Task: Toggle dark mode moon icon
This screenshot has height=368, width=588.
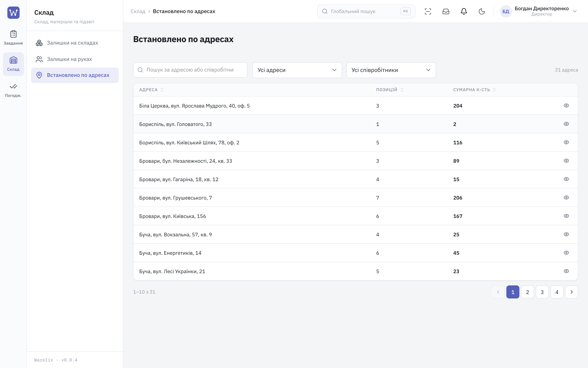Action: coord(482,11)
